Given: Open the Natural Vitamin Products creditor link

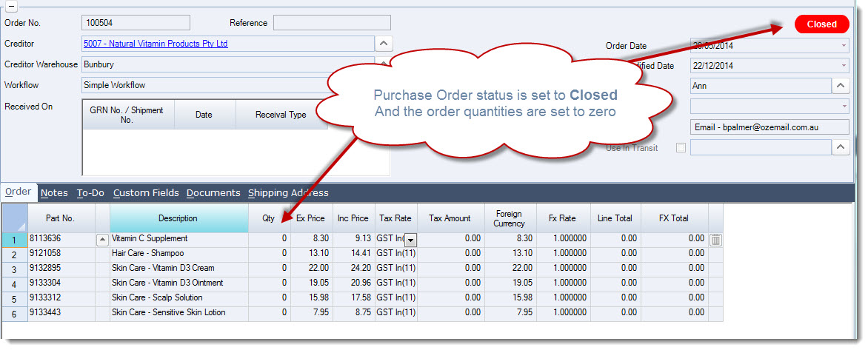Looking at the screenshot, I should [x=156, y=44].
